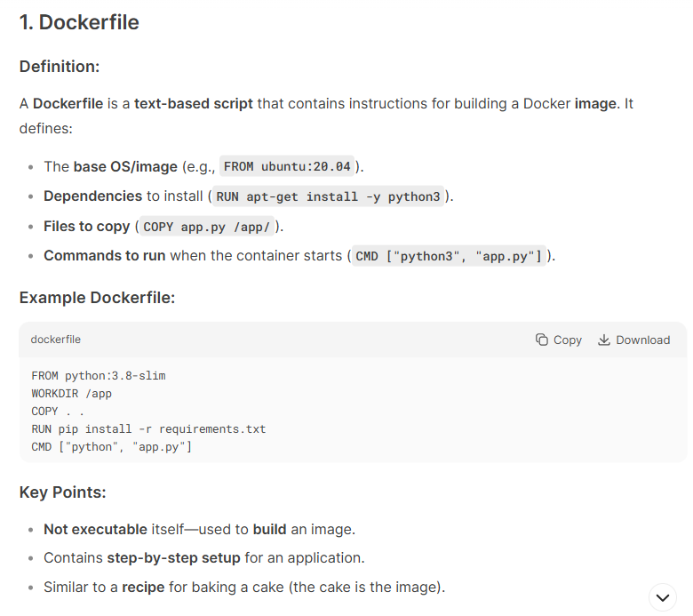Click the 'dockerfile' language label
This screenshot has width=693, height=616.
coord(56,340)
